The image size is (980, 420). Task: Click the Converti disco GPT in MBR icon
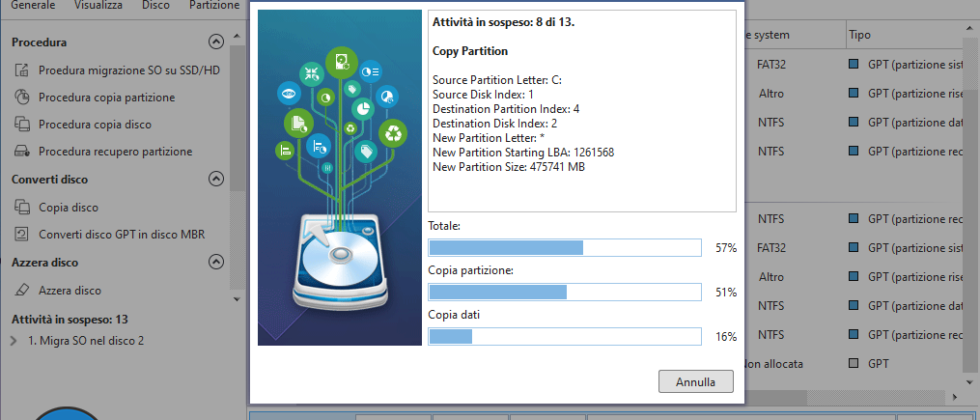pos(22,234)
